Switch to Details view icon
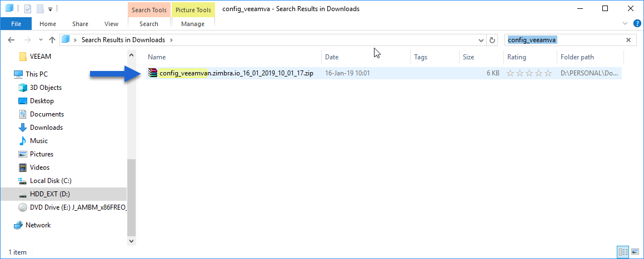This screenshot has width=644, height=259. 623,252
